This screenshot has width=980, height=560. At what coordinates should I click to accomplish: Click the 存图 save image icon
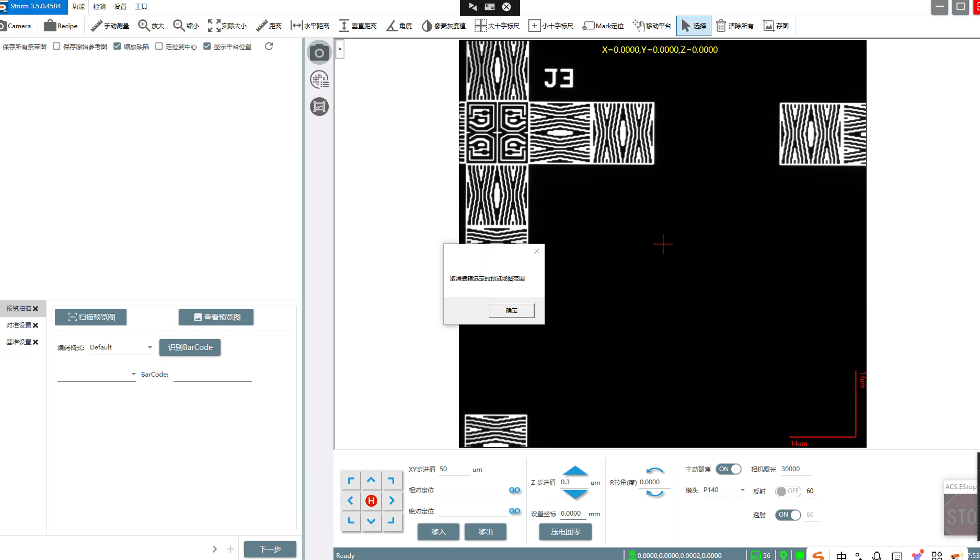click(x=768, y=26)
